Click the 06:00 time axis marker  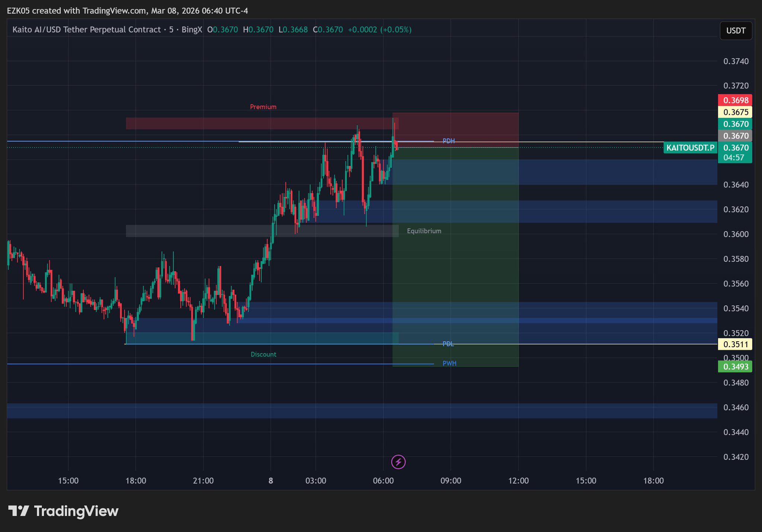[x=383, y=481]
